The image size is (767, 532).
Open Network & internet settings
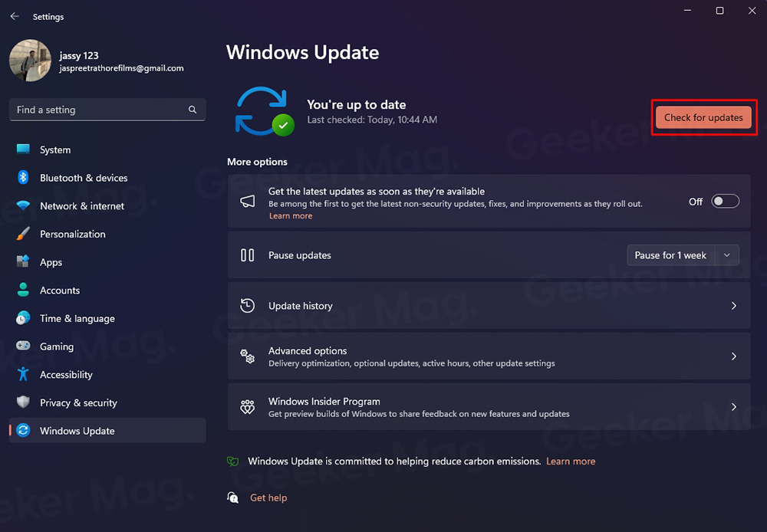pyautogui.click(x=107, y=206)
